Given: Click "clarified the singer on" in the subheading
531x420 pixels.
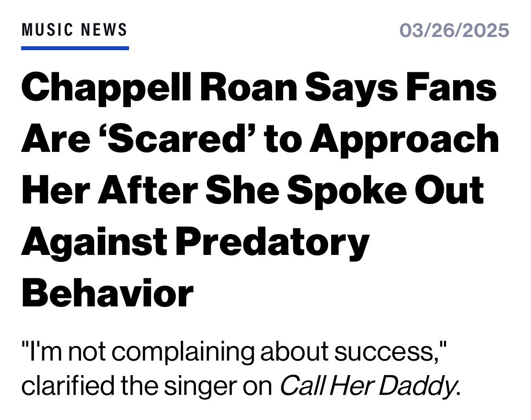Looking at the screenshot, I should (x=147, y=386).
